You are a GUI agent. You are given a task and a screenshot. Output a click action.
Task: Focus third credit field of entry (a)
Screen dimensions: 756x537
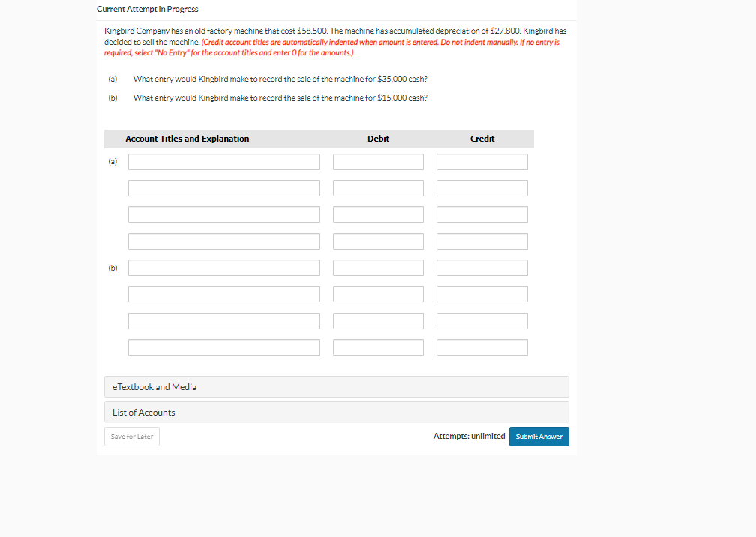pos(482,214)
